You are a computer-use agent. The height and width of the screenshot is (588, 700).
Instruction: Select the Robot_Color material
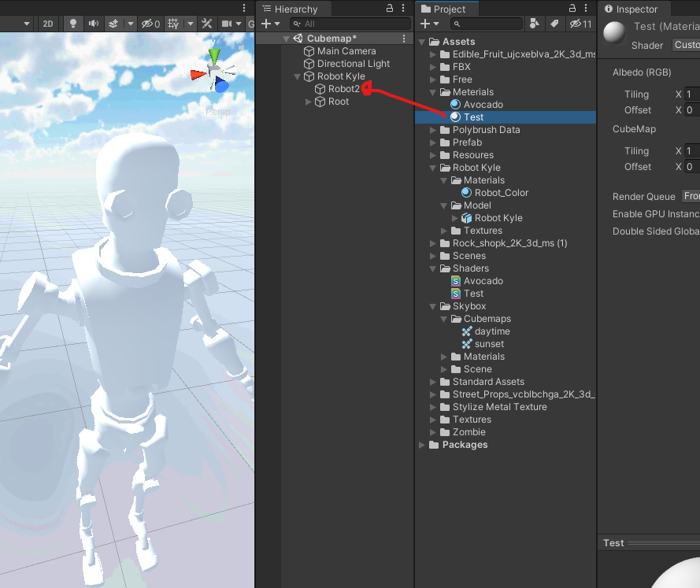(x=495, y=193)
